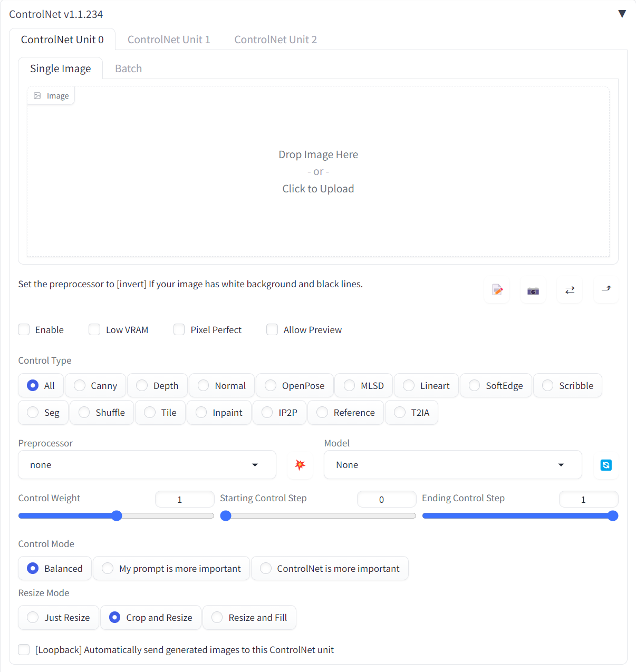The width and height of the screenshot is (636, 672).
Task: Choose IP2P control type
Action: [x=280, y=412]
